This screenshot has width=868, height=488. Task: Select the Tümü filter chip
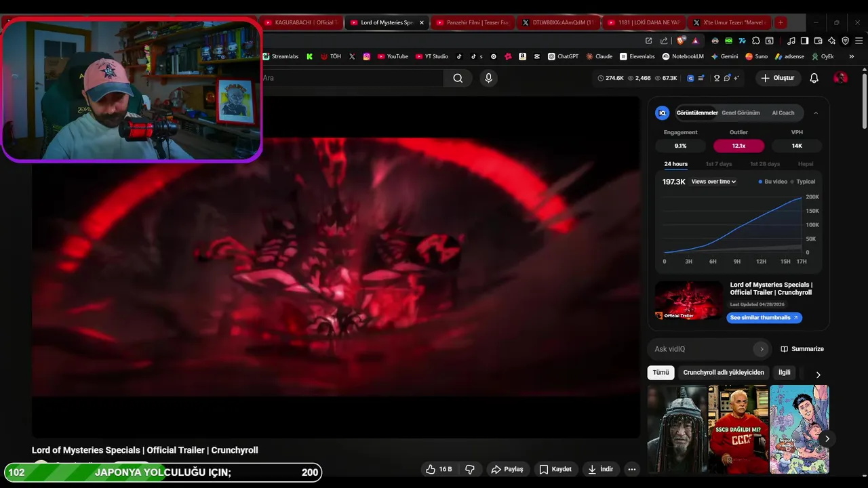pyautogui.click(x=660, y=372)
